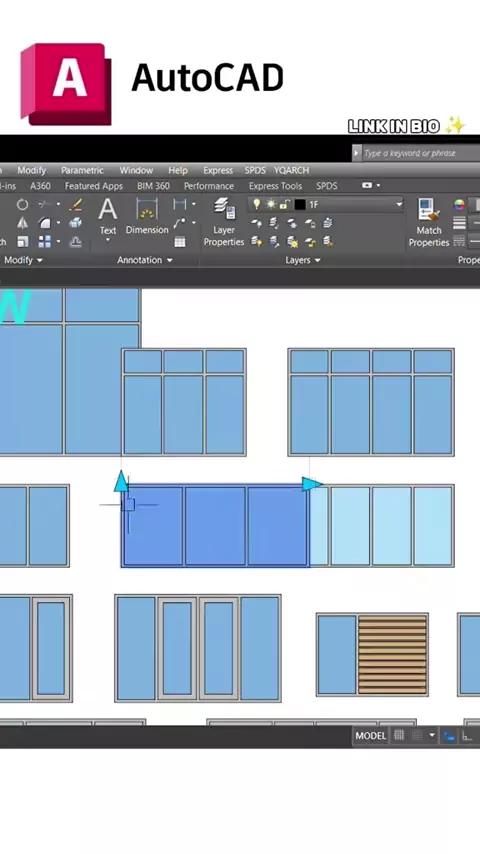480x854 pixels.
Task: Toggle the layer on/off lightbulb icon
Action: [257, 204]
